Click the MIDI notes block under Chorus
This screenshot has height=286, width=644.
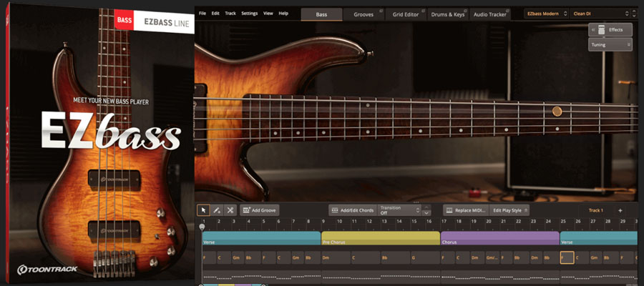[x=500, y=276]
